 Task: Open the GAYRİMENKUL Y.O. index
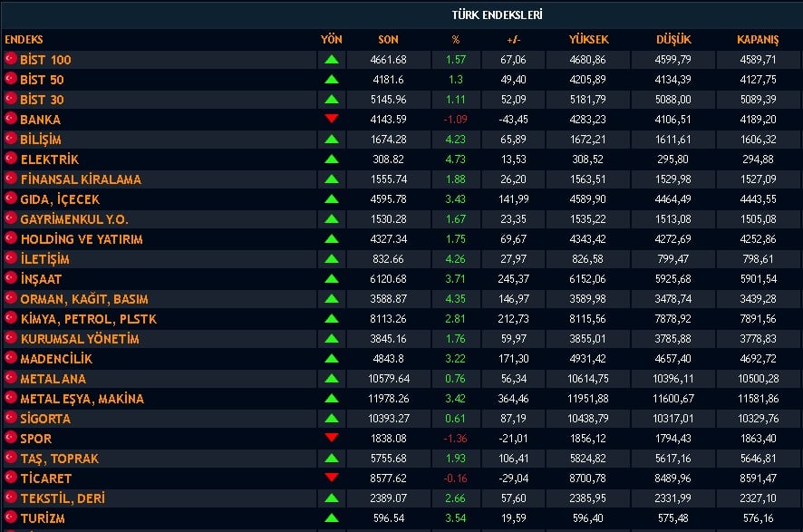[x=74, y=219]
